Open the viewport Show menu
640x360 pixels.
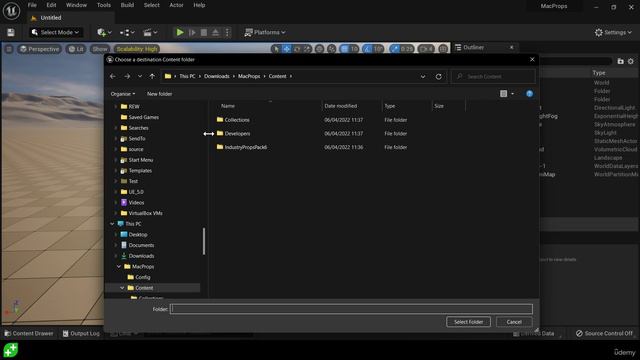click(100, 49)
